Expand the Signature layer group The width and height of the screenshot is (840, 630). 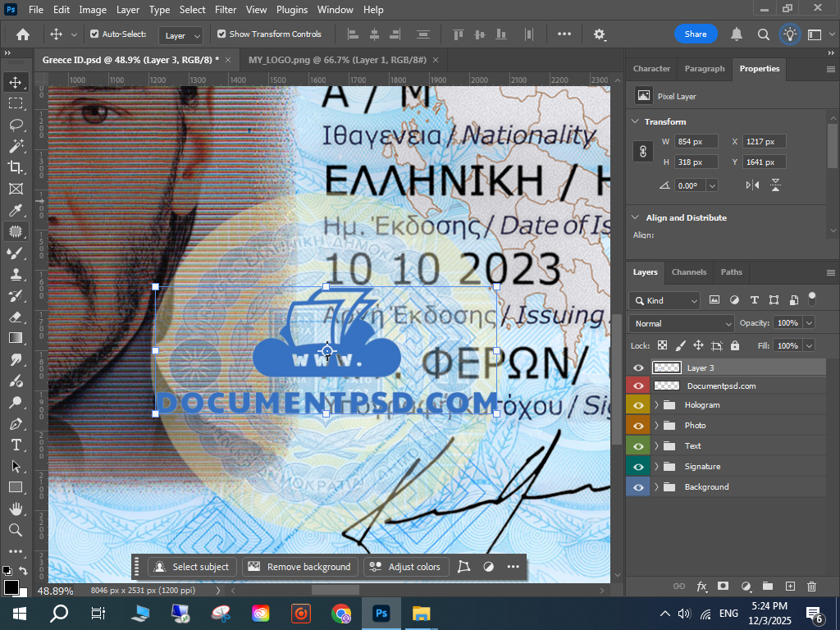pos(656,467)
